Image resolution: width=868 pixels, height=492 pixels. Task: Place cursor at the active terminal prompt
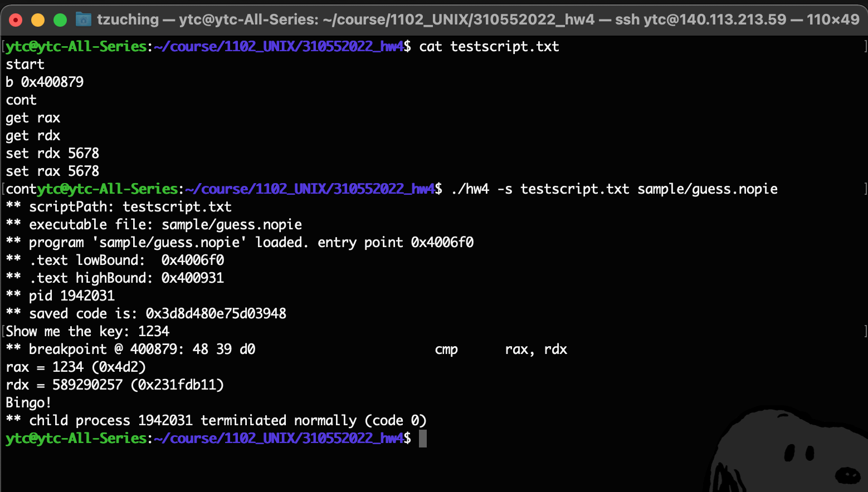pyautogui.click(x=422, y=439)
